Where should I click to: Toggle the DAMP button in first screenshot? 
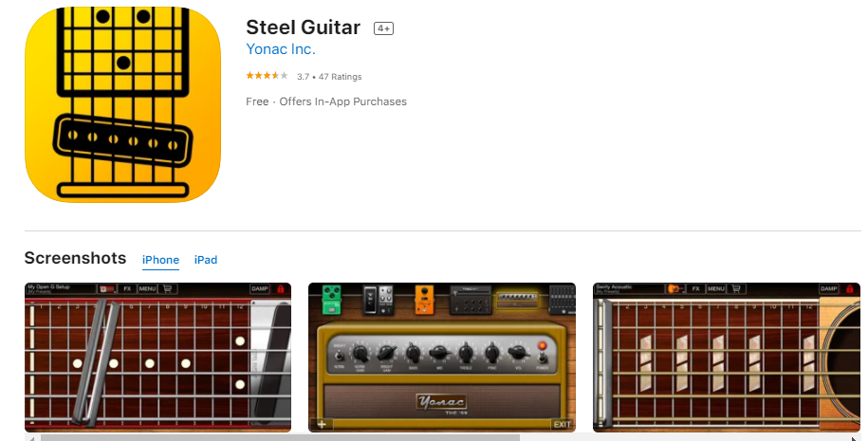260,289
